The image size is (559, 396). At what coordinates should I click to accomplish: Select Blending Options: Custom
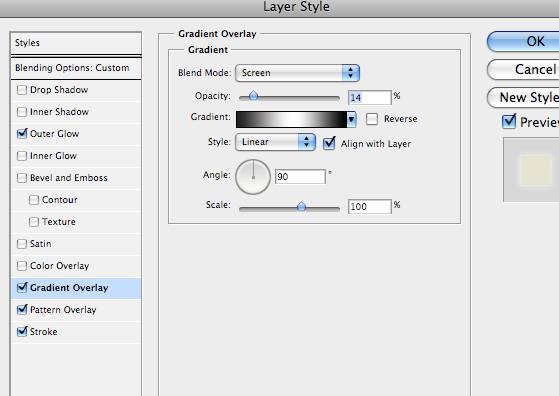76,68
